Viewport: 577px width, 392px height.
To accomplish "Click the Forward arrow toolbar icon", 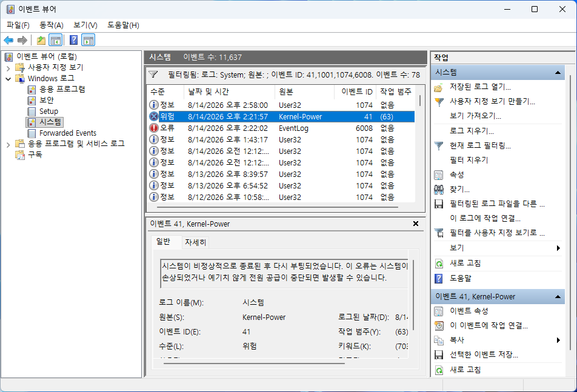I will 22,40.
